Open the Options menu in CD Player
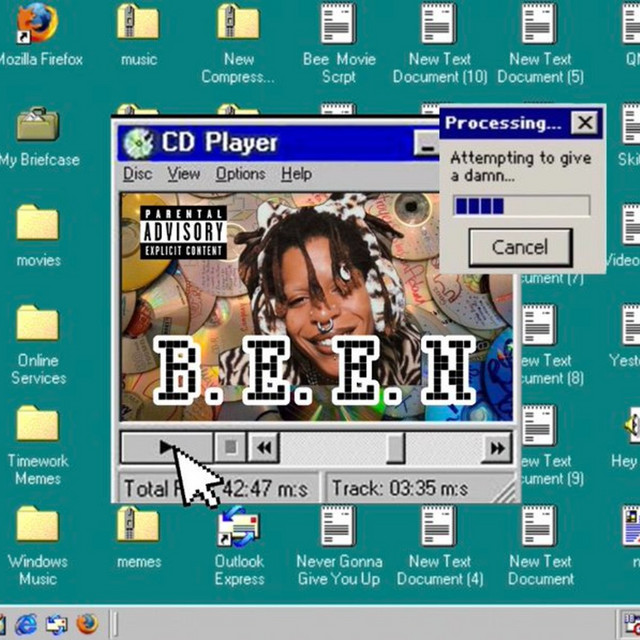This screenshot has height=640, width=640. click(x=240, y=174)
